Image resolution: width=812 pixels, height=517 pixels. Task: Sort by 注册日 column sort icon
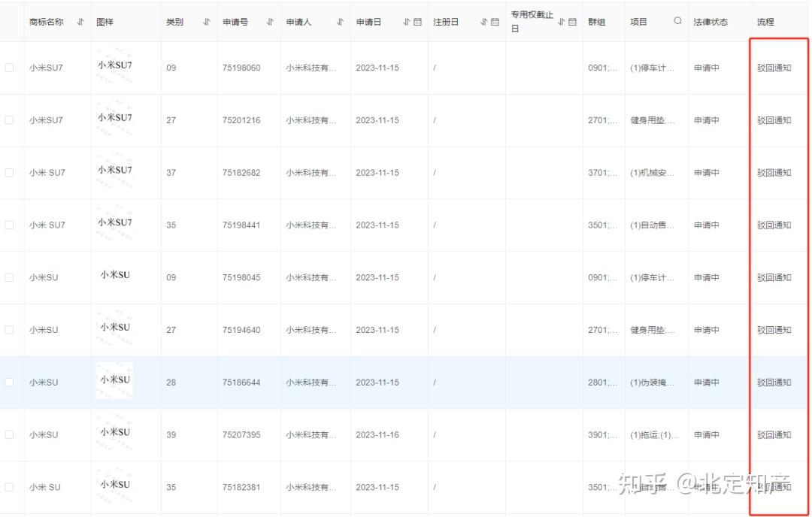(483, 22)
